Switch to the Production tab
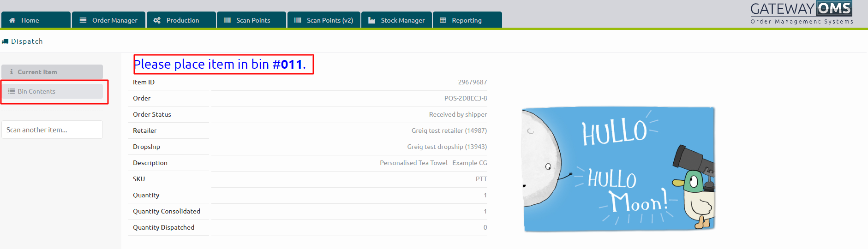 (x=181, y=20)
